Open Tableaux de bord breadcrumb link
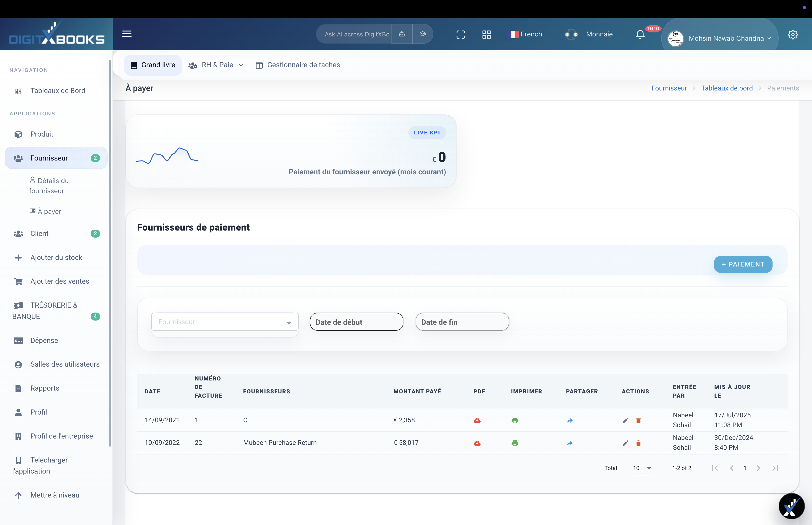812x525 pixels. click(x=727, y=88)
